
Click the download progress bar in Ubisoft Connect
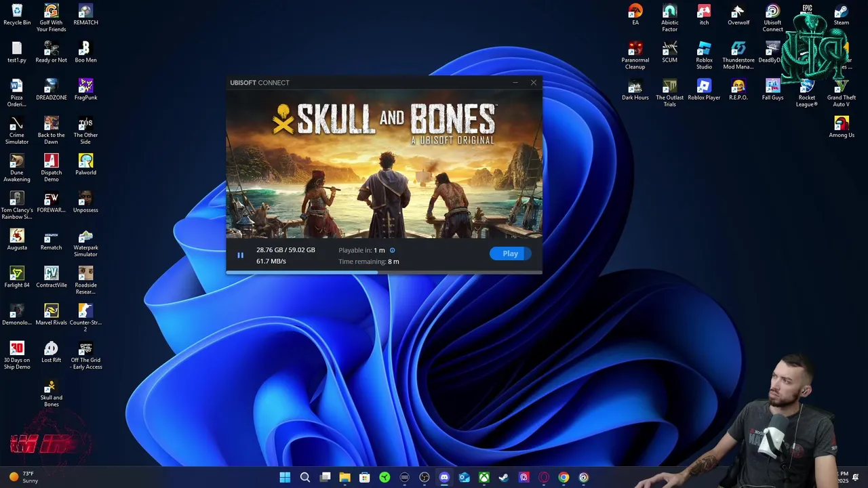click(x=384, y=272)
